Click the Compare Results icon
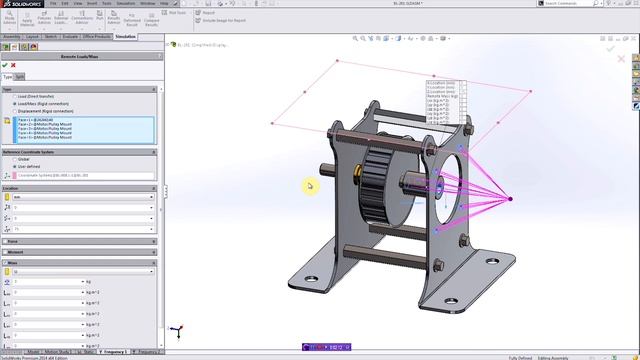 [151, 20]
